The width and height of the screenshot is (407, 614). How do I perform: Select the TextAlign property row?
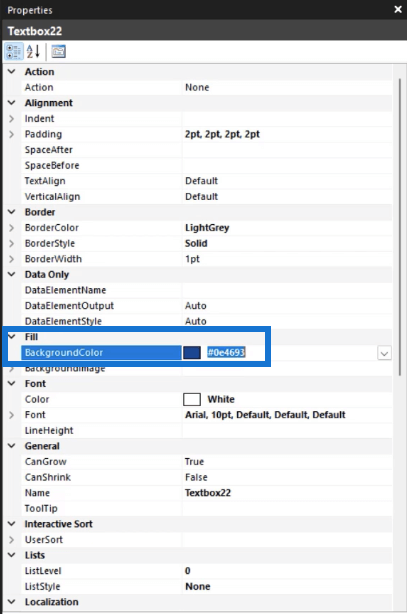coord(206,181)
